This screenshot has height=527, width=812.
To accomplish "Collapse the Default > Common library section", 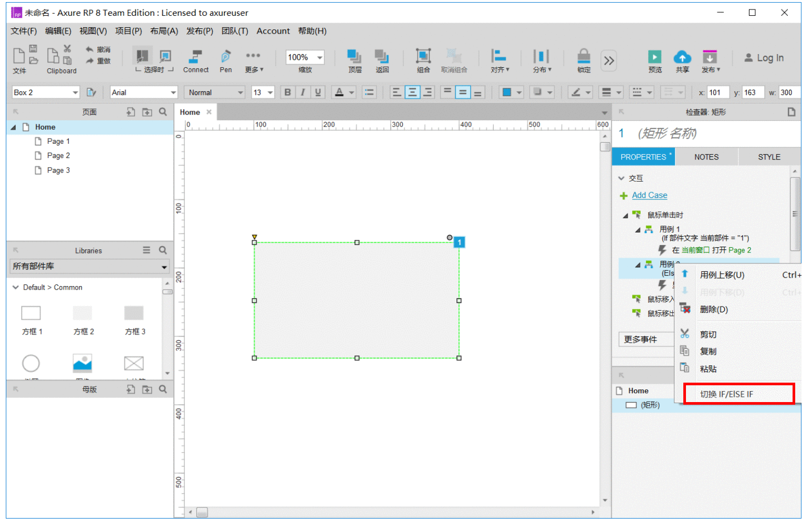I will 15,287.
